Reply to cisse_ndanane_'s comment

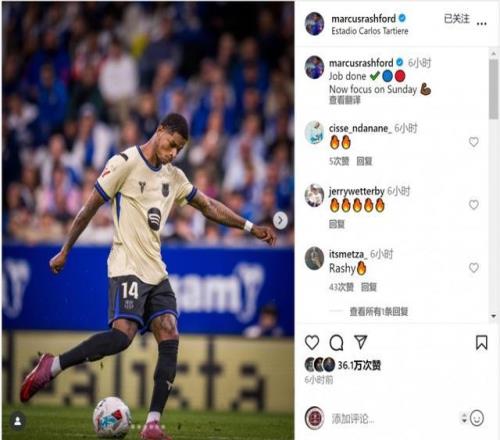[x=364, y=161]
